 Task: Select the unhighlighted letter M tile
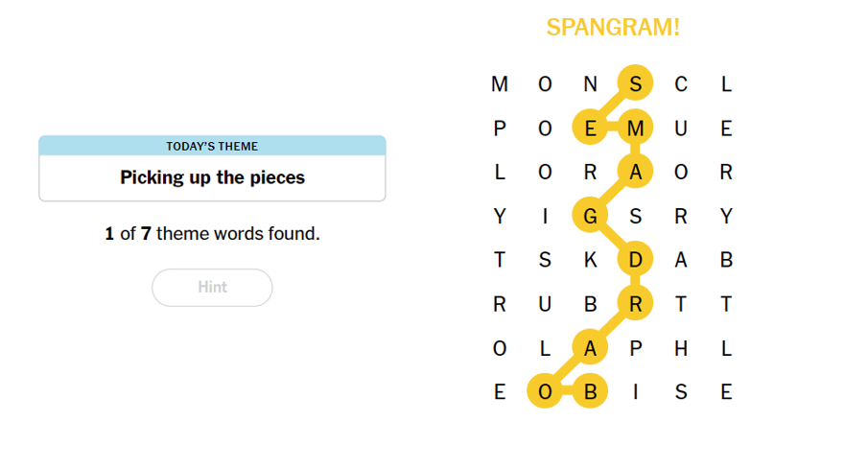[x=499, y=84]
